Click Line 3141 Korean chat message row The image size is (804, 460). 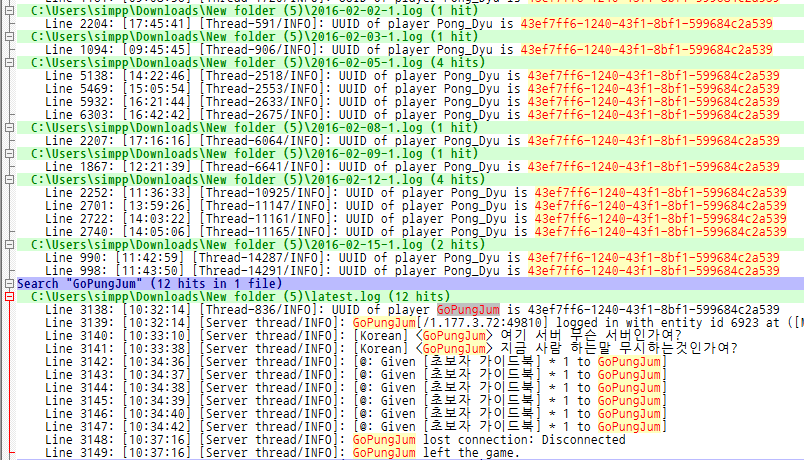click(391, 349)
